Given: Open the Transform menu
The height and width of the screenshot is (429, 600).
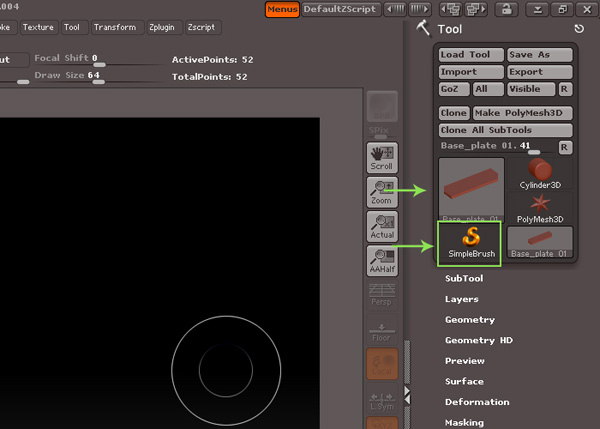Looking at the screenshot, I should coord(114,27).
